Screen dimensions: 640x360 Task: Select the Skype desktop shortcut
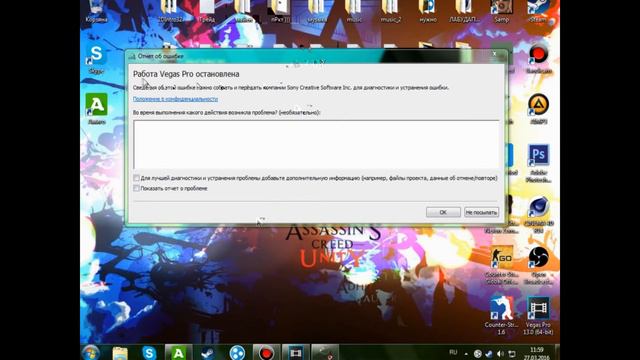coord(96,58)
